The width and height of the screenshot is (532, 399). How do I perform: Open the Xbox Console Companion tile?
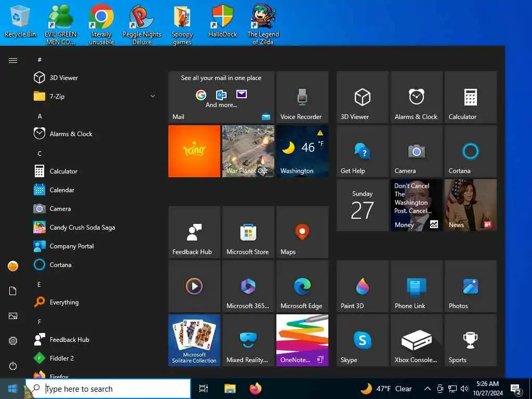pos(416,340)
